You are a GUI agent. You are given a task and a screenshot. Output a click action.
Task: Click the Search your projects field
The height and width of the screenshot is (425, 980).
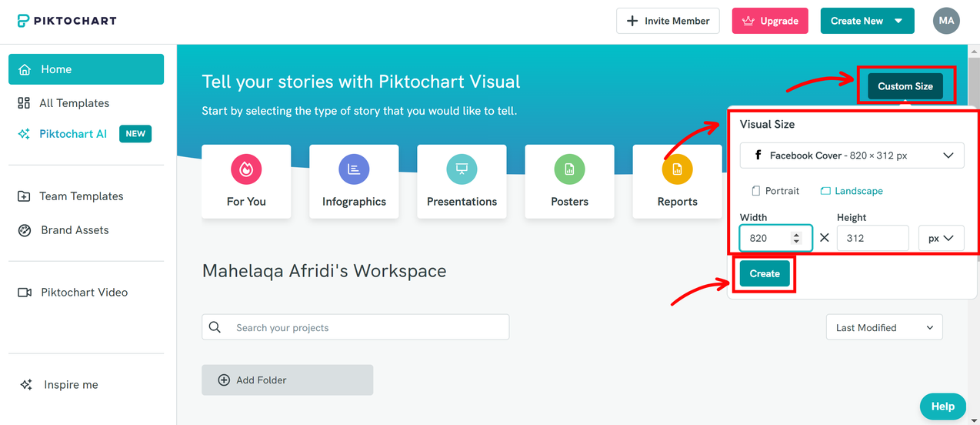click(355, 328)
